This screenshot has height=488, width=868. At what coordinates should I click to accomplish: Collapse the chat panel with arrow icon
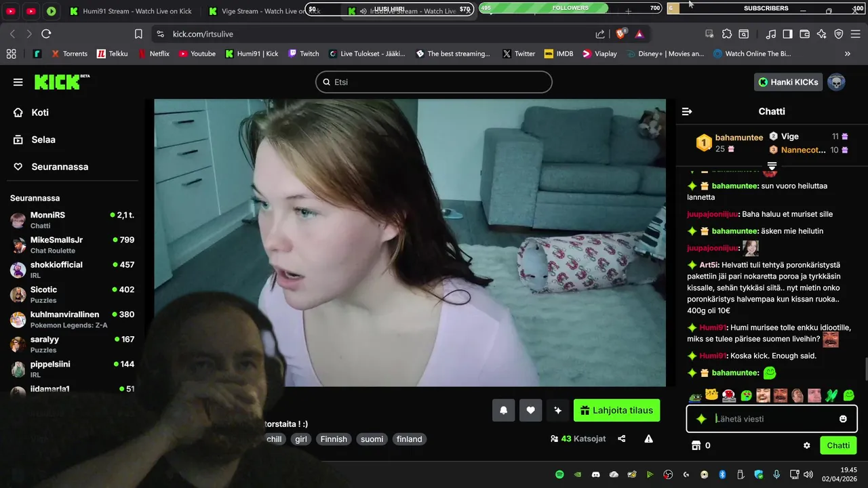coord(687,111)
